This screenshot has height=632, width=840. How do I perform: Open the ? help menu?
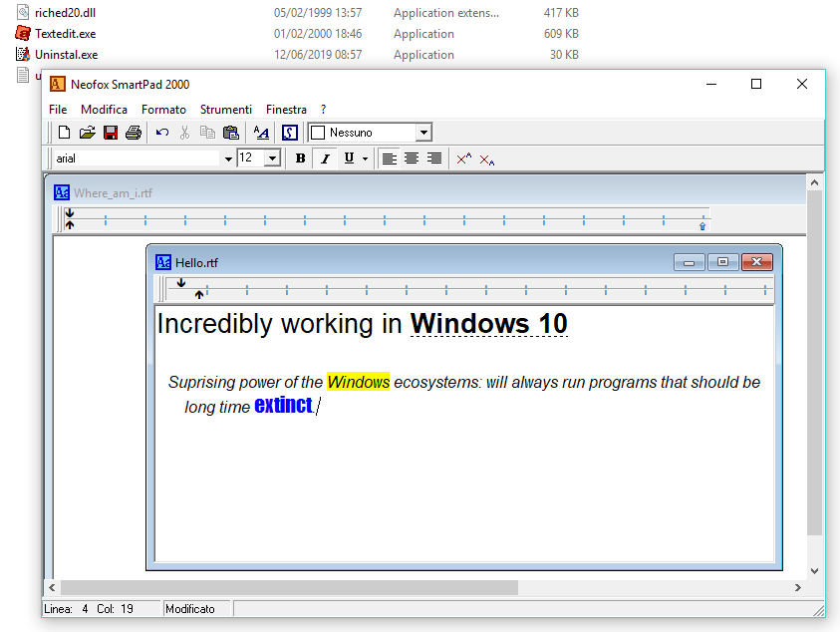(x=324, y=110)
